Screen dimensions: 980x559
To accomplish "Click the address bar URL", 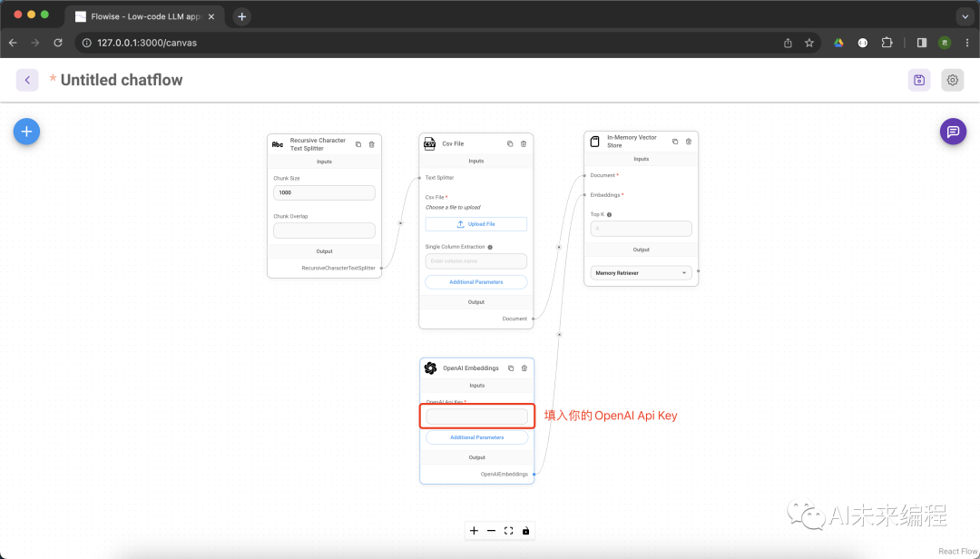I will 148,43.
